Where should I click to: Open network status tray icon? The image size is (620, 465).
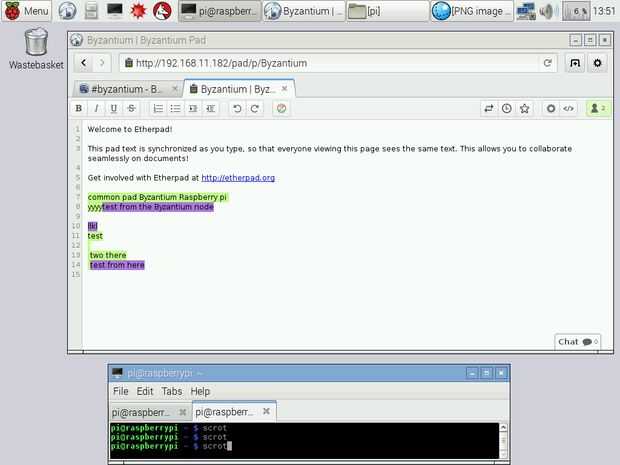pyautogui.click(x=526, y=11)
